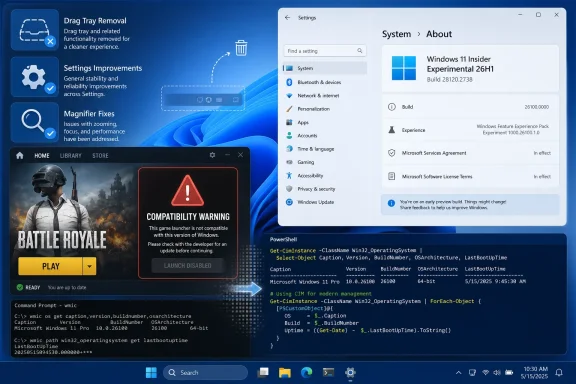Open Apps in Settings sidebar
Image resolution: width=576 pixels, height=384 pixels.
[325, 122]
